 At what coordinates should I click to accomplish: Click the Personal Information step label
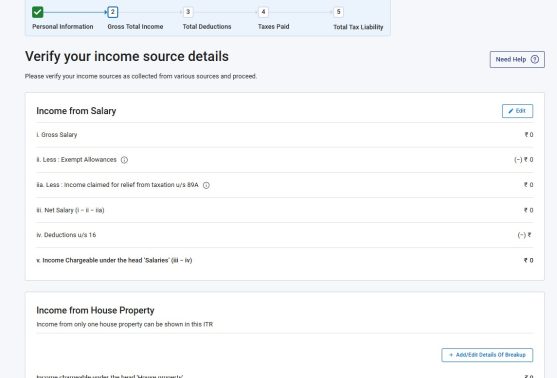point(63,27)
